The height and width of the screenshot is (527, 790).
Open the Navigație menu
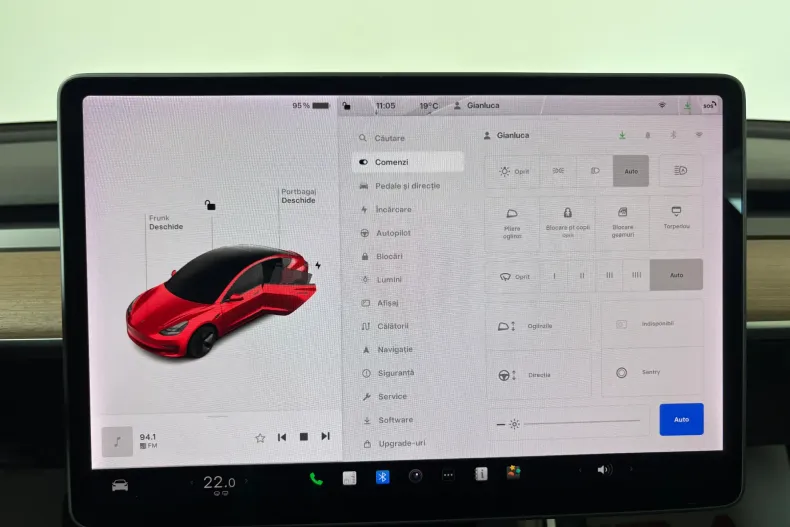[388, 350]
